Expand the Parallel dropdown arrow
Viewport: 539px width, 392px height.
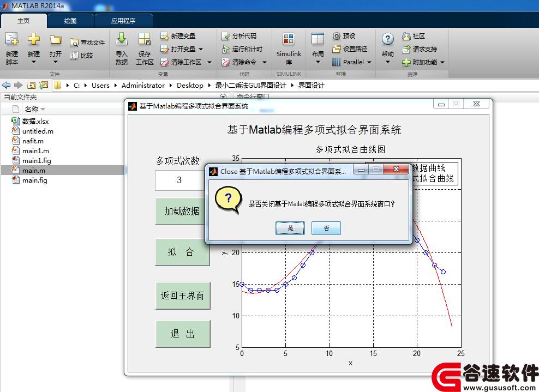(369, 63)
